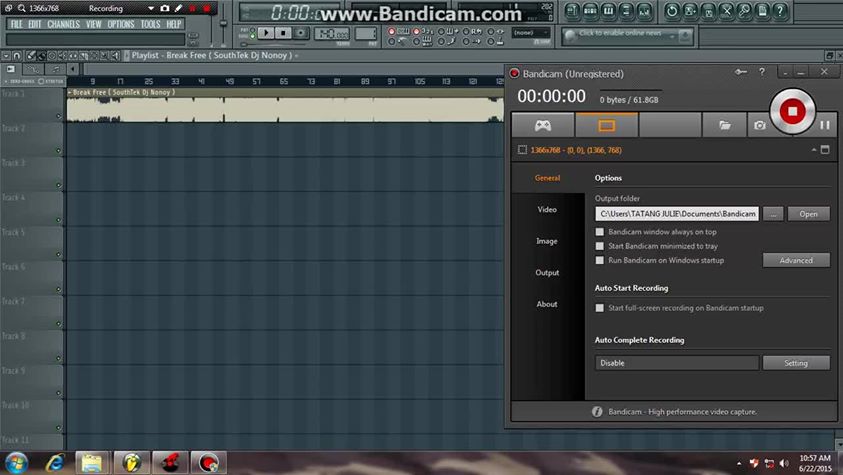Click the playlist speaker playback tool icon
This screenshot has height=475, width=843.
[115, 55]
